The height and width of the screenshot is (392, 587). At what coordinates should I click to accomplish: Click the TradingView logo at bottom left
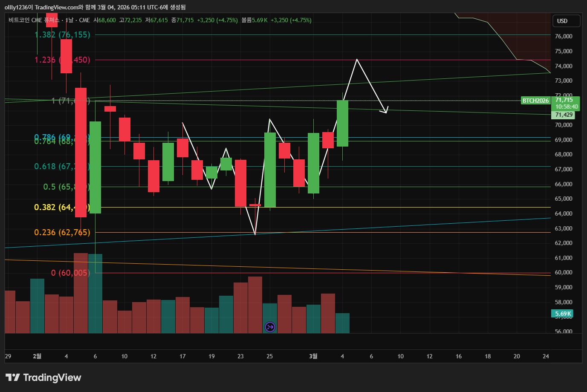click(43, 378)
